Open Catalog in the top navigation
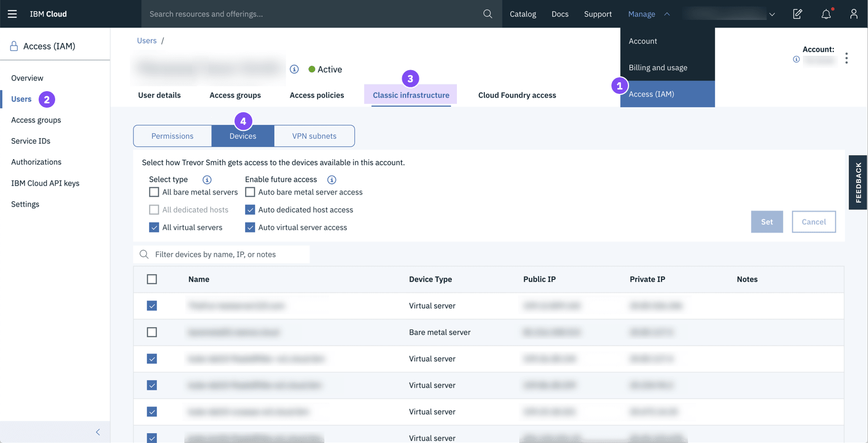The width and height of the screenshot is (868, 443). coord(523,14)
